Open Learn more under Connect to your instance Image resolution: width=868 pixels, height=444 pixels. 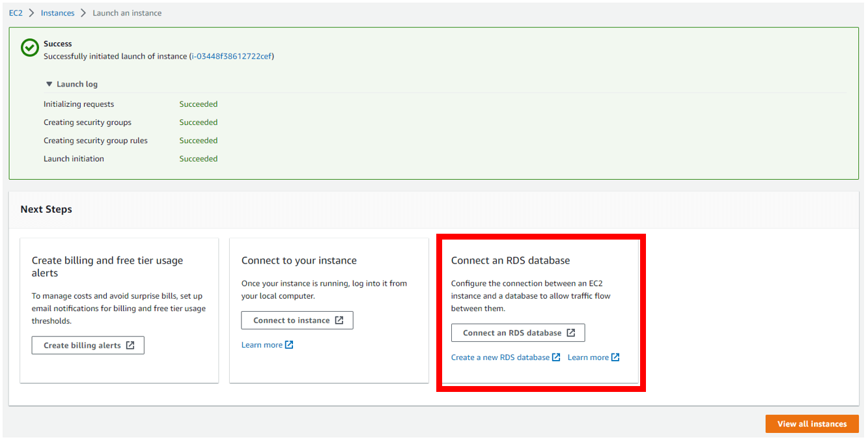pyautogui.click(x=262, y=345)
